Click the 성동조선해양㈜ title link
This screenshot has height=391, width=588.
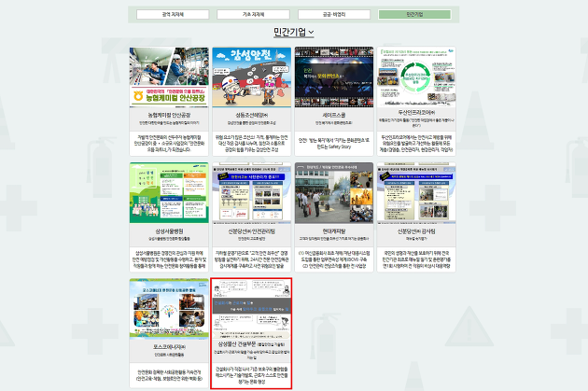[x=252, y=115]
